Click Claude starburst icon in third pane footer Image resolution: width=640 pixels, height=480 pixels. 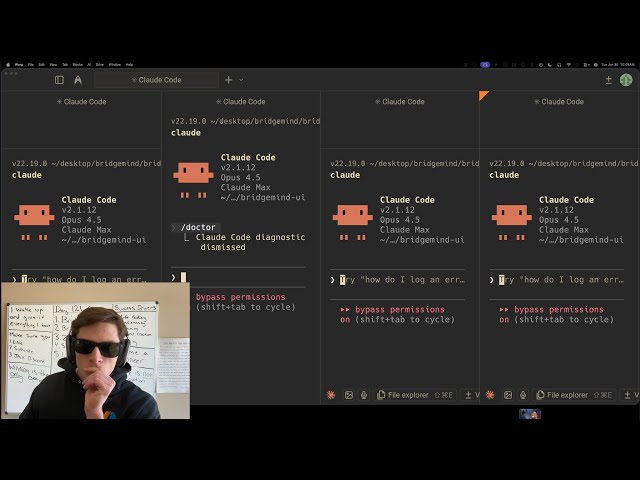click(331, 395)
